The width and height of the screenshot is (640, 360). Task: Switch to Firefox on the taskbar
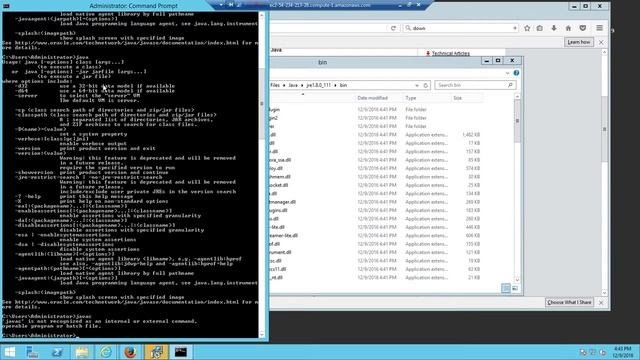pyautogui.click(x=131, y=352)
